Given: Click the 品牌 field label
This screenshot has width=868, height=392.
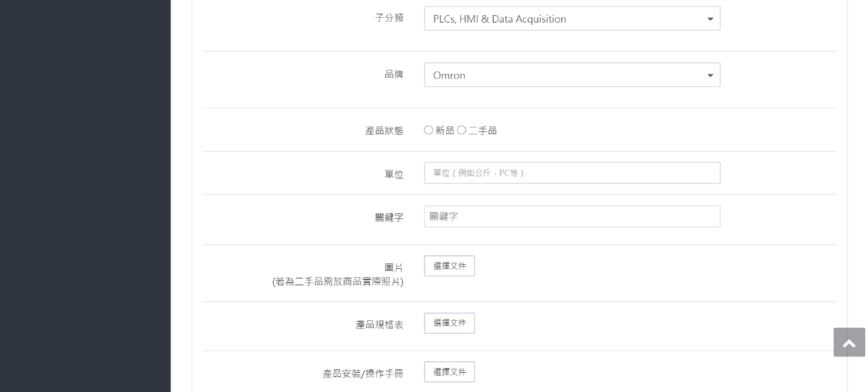Looking at the screenshot, I should (x=394, y=75).
